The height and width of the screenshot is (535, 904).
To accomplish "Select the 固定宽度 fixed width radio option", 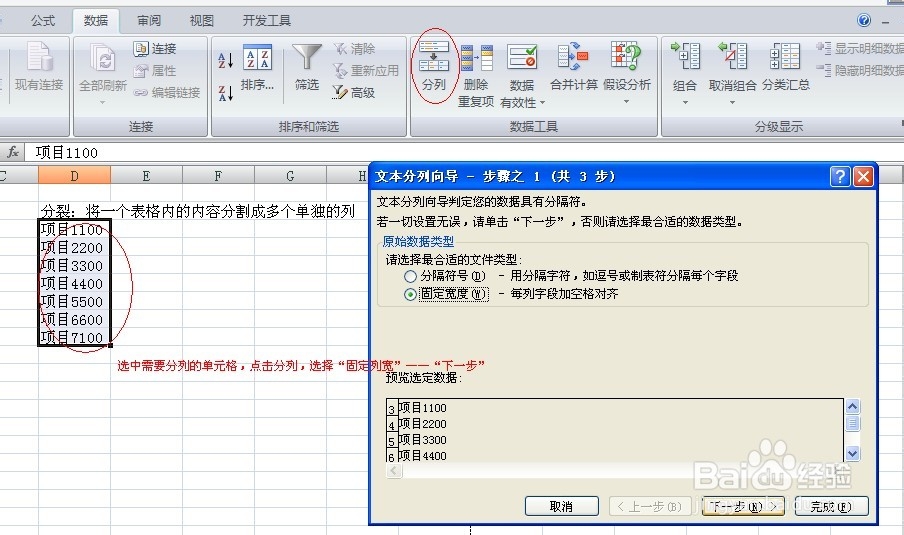I will pos(410,295).
